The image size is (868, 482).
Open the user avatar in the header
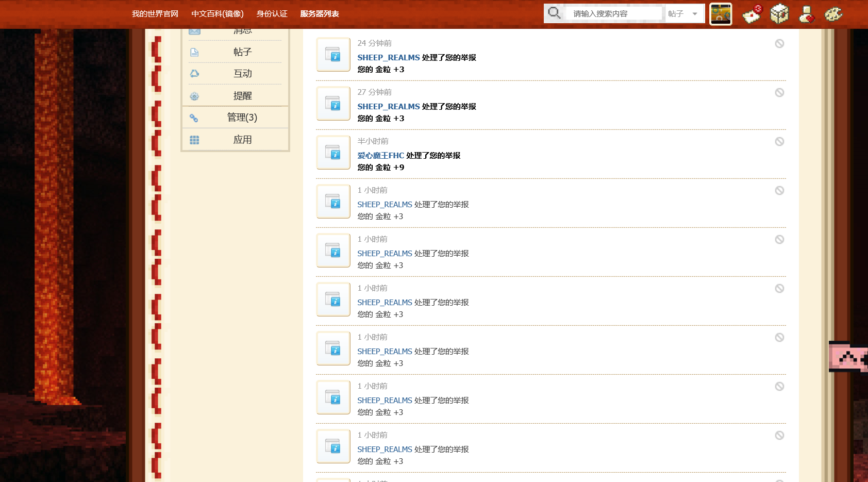coord(721,14)
